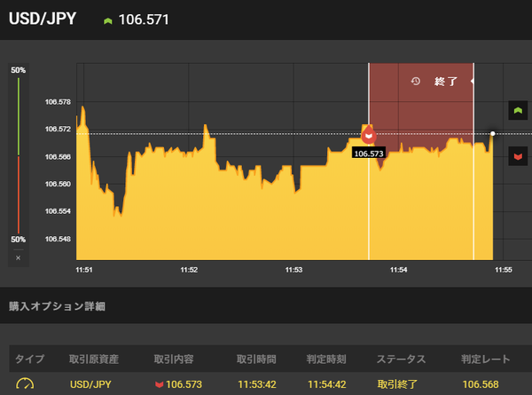
Task: Click the 判定時刻 column header
Action: click(326, 359)
